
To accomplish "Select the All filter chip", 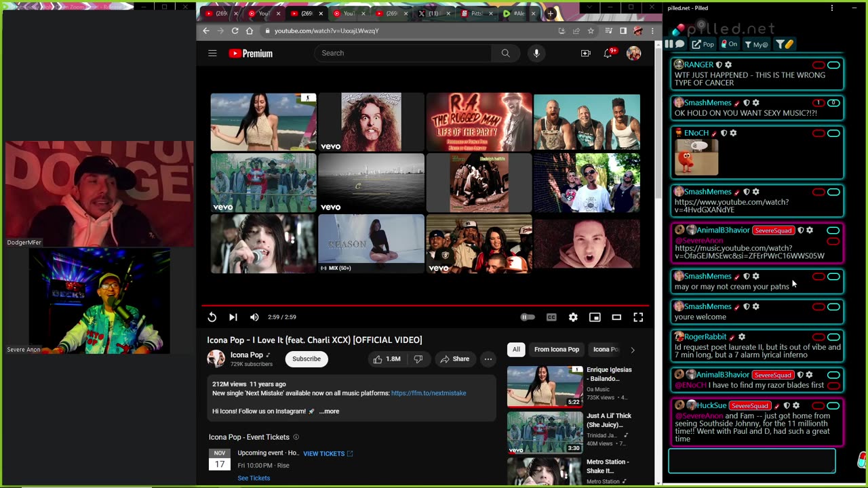I will pyautogui.click(x=516, y=350).
